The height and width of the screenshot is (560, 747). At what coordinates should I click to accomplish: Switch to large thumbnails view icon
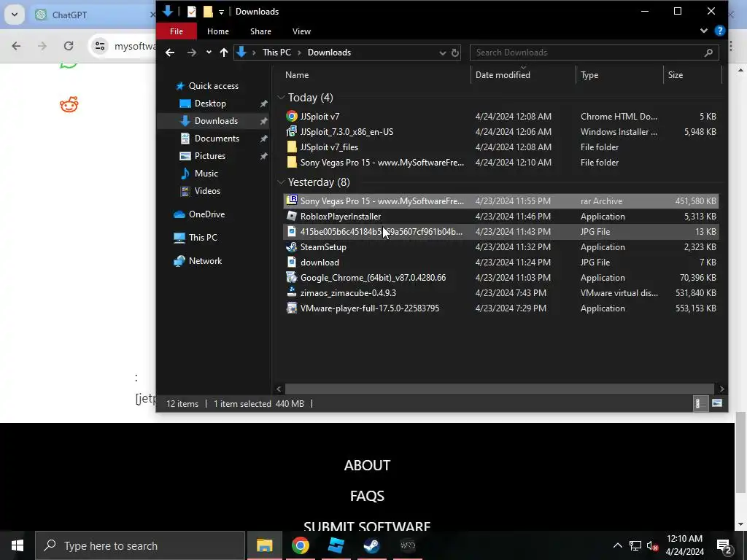click(717, 403)
